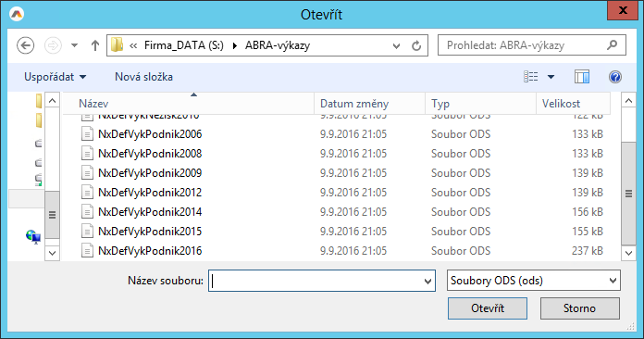Refresh the ABRA-výkazy folder listing
644x339 pixels.
(416, 45)
